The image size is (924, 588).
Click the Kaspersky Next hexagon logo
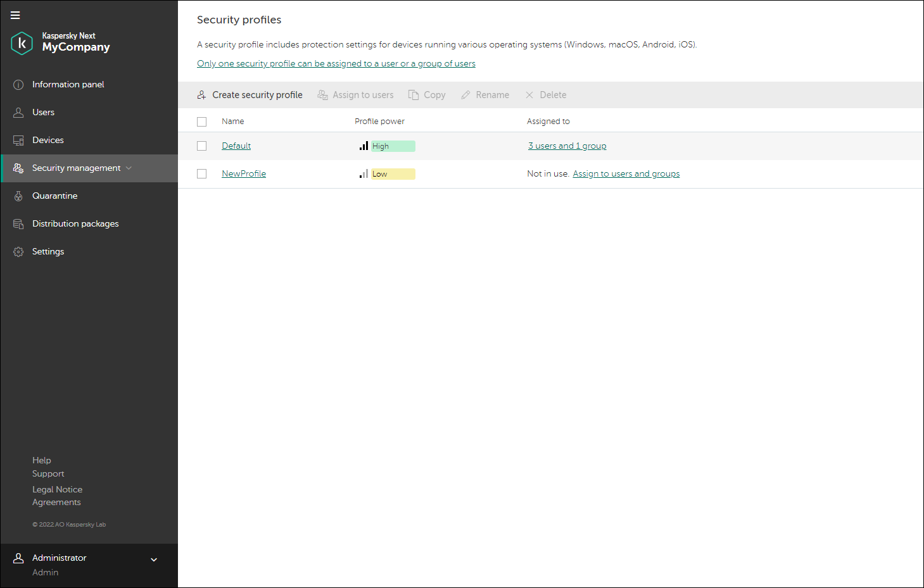tap(22, 43)
